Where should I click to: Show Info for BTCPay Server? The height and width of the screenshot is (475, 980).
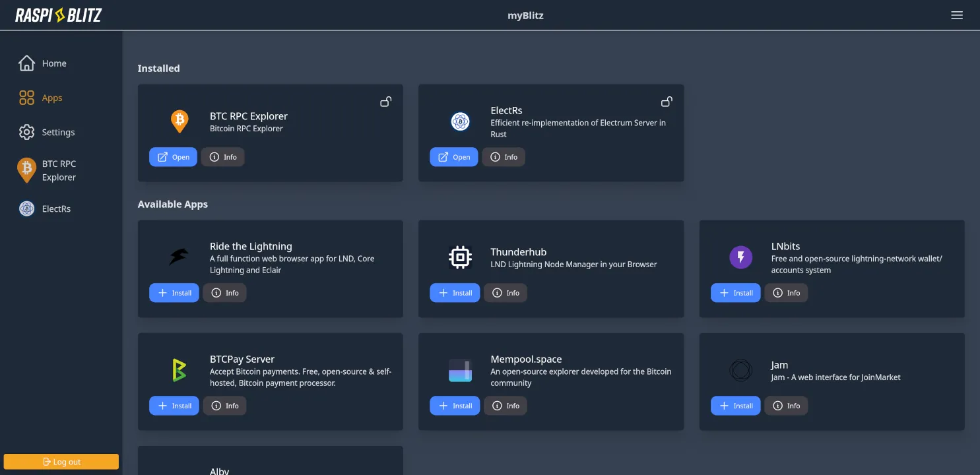pyautogui.click(x=224, y=406)
